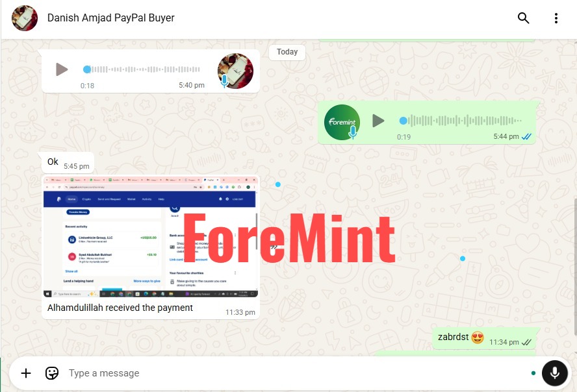Open Danish Amjad's profile picture in header
The height and width of the screenshot is (392, 577).
[25, 18]
